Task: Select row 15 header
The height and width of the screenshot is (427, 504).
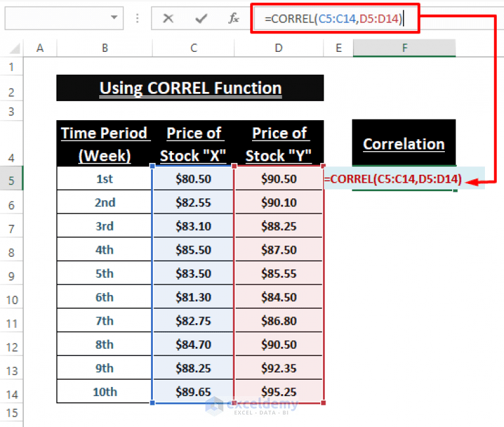Action: (12, 413)
